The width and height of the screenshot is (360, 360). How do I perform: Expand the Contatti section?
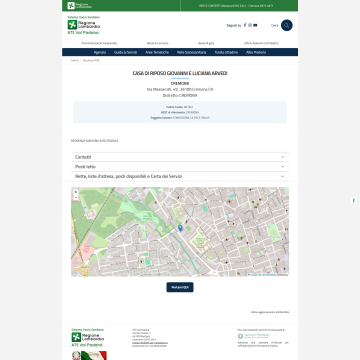pyautogui.click(x=180, y=157)
